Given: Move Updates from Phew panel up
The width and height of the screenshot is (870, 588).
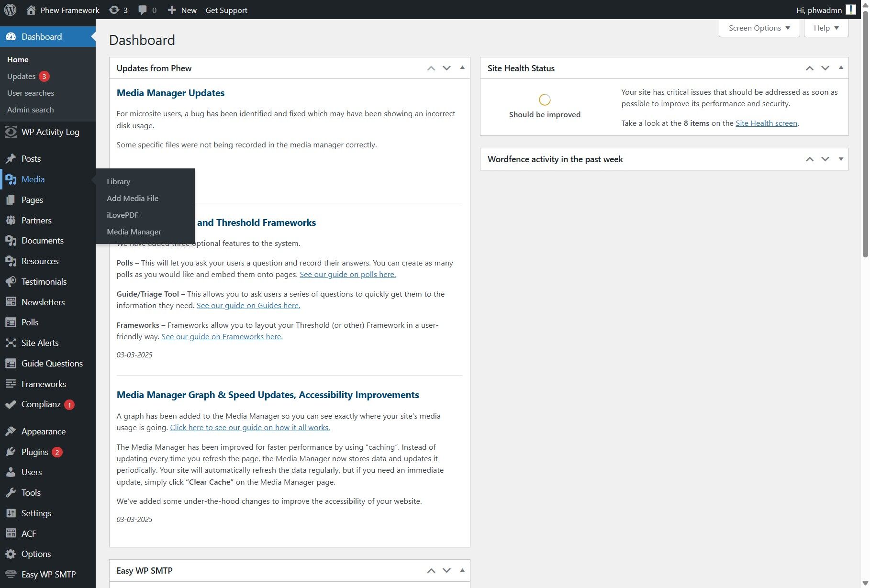Looking at the screenshot, I should [x=431, y=68].
